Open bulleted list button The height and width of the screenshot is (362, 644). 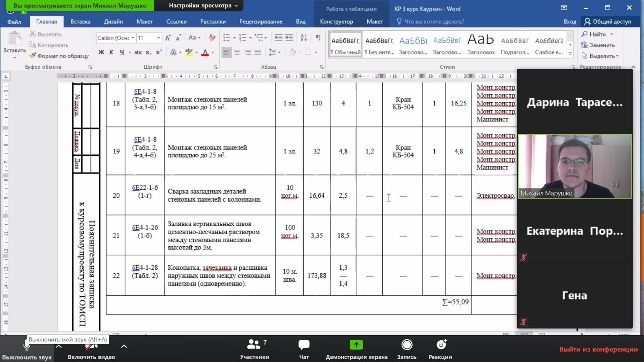pyautogui.click(x=226, y=38)
